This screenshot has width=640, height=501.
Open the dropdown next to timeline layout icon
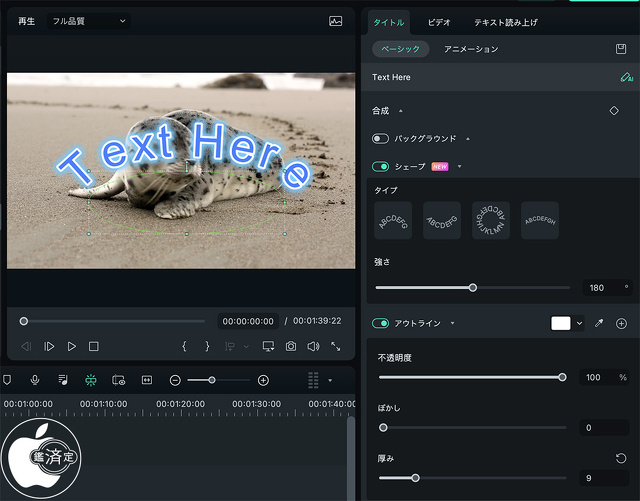pos(330,381)
